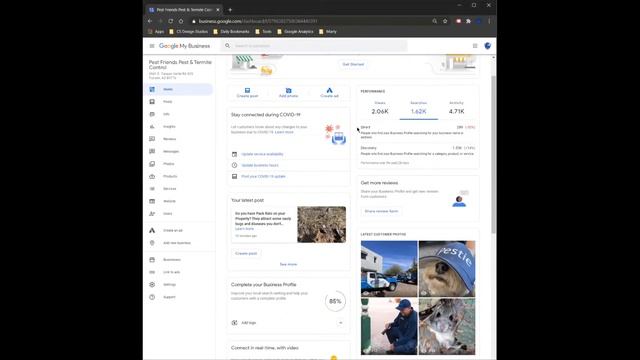Click the Add new business pin icon

(152, 243)
